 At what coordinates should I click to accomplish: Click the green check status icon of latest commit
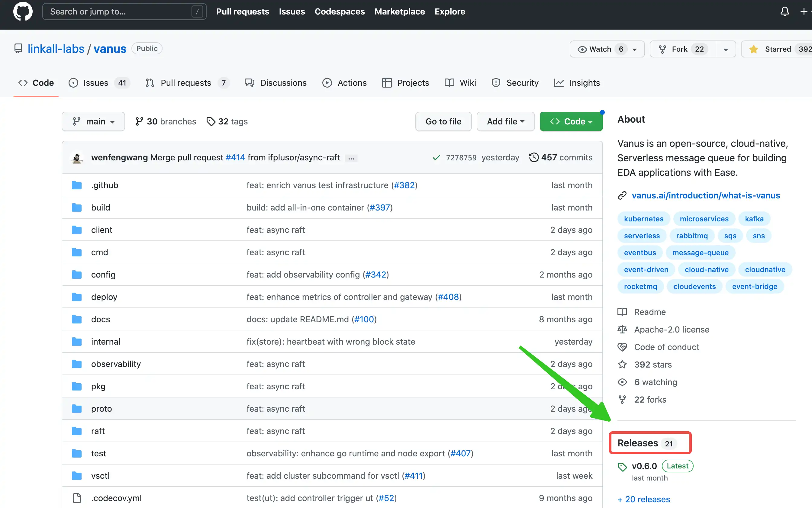436,158
